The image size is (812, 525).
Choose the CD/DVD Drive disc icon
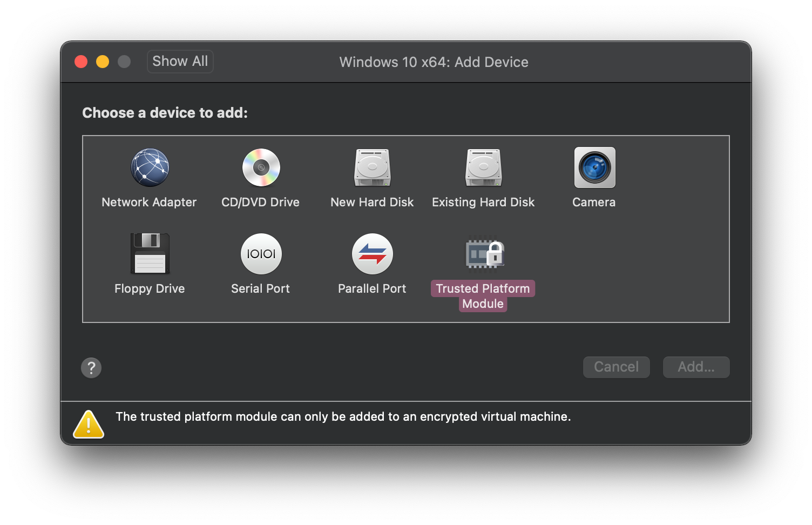pos(261,167)
